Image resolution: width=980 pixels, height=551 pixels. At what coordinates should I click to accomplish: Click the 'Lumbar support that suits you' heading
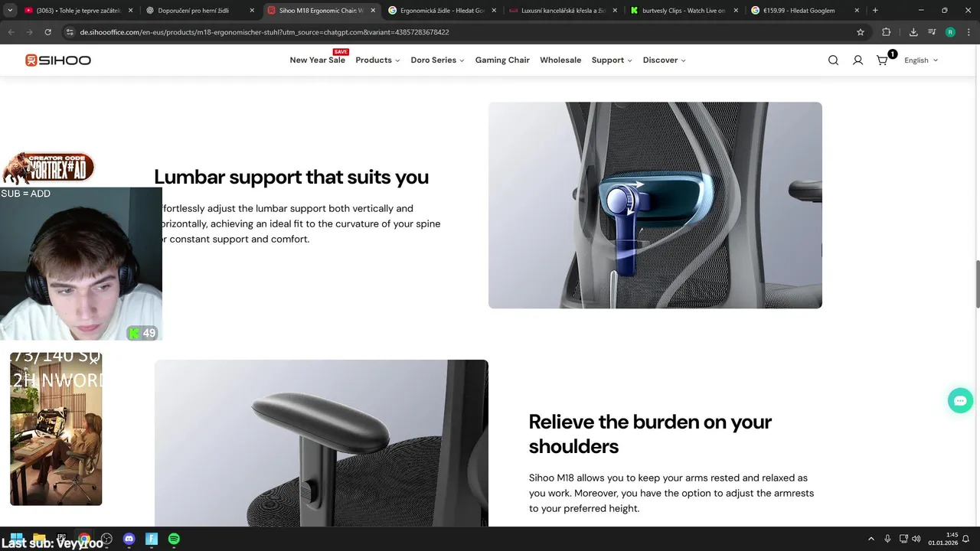point(292,177)
